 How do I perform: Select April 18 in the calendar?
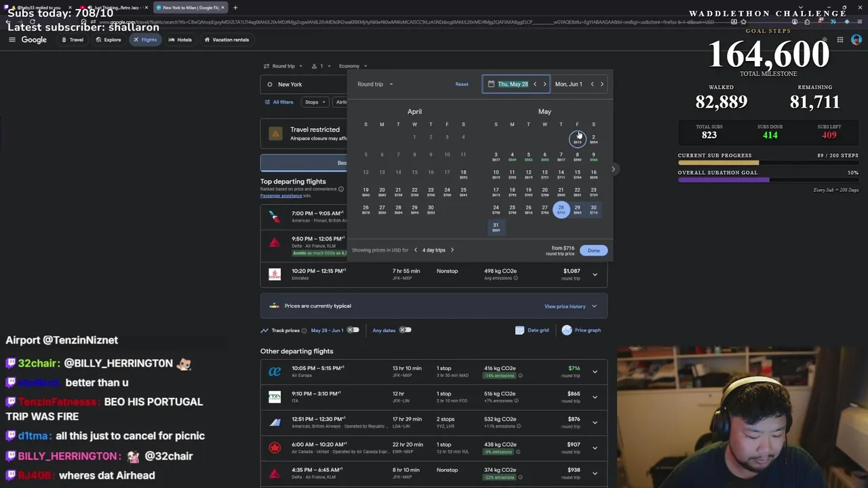(463, 174)
